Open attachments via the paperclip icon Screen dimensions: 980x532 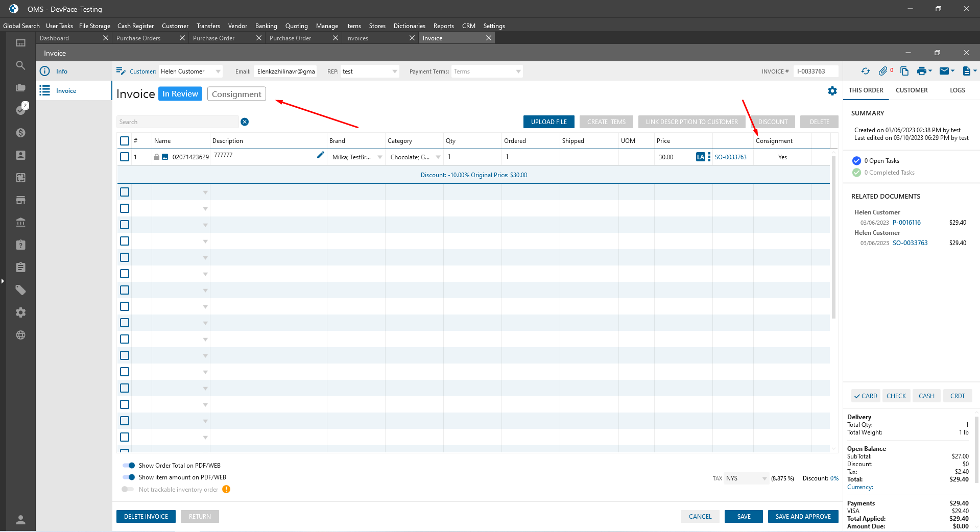tap(883, 71)
